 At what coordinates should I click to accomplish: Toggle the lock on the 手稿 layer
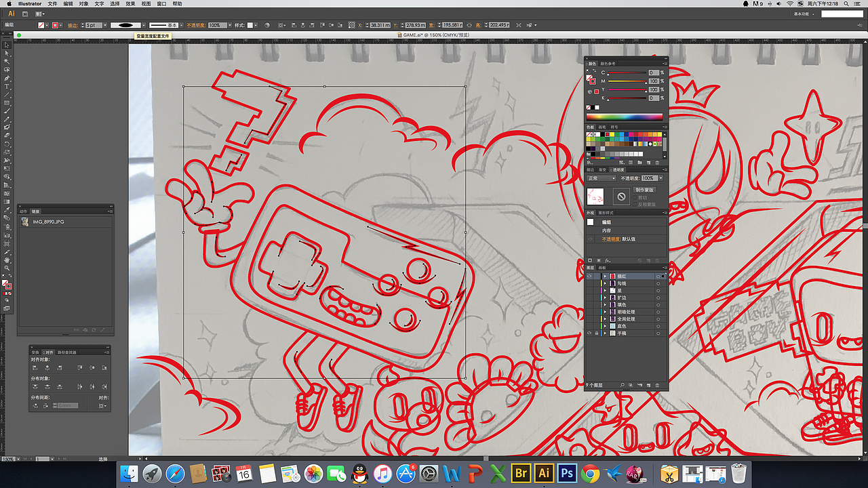pyautogui.click(x=597, y=333)
